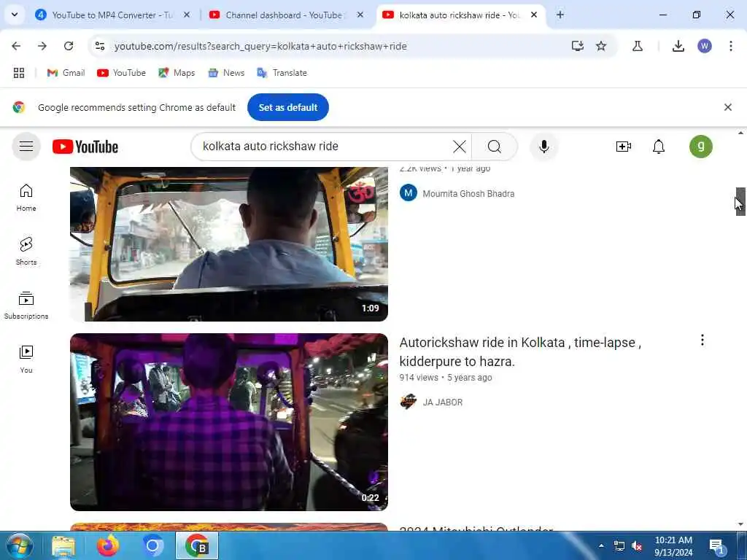Screen dimensions: 747x560
Task: Play the 1:09 auto rickshaw video thumbnail
Action: [x=228, y=244]
